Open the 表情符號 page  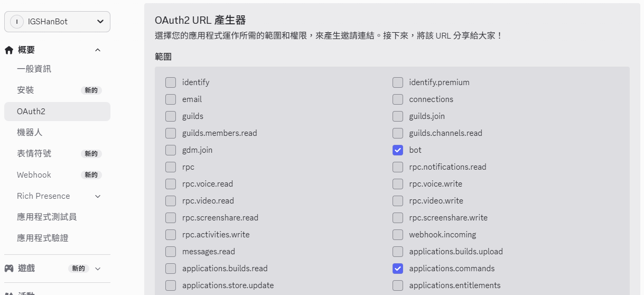click(x=57, y=154)
